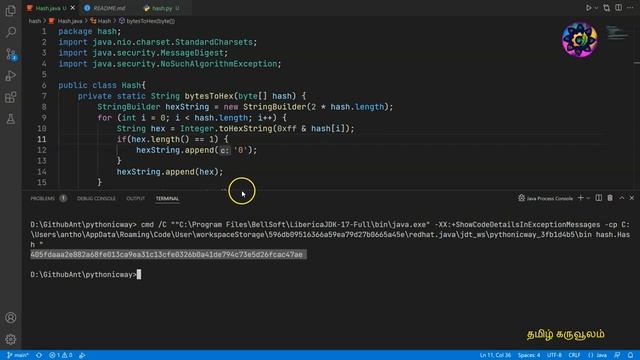Image resolution: width=640 pixels, height=360 pixels.
Task: Change indentation via Spaces: 4
Action: (529, 355)
